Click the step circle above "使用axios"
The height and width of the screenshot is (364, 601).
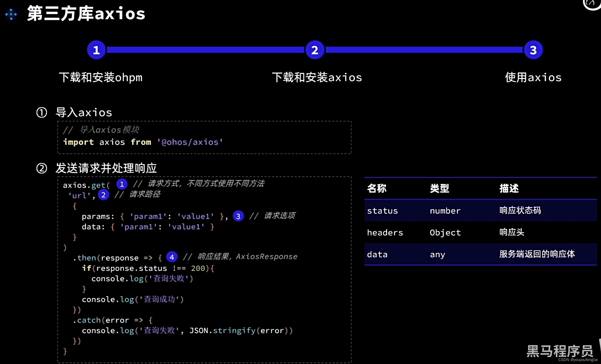pyautogui.click(x=533, y=50)
